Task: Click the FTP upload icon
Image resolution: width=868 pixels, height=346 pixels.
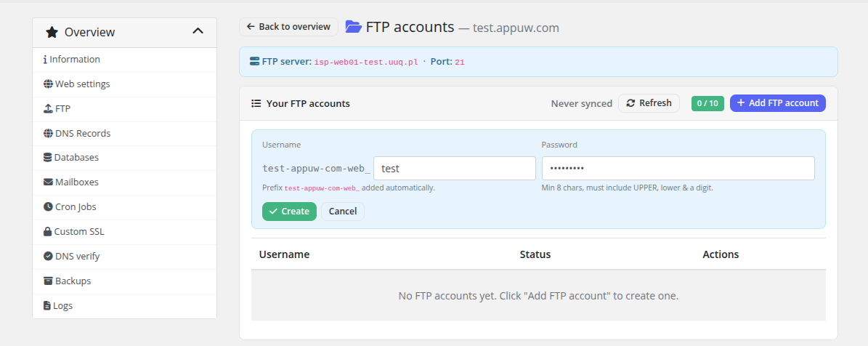Action: pos(48,109)
